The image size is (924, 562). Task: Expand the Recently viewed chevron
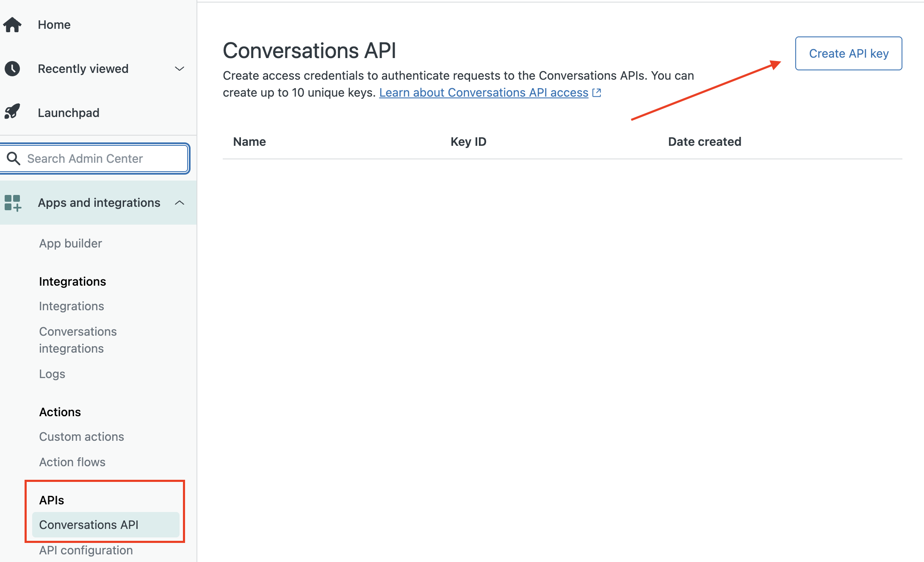coord(180,69)
